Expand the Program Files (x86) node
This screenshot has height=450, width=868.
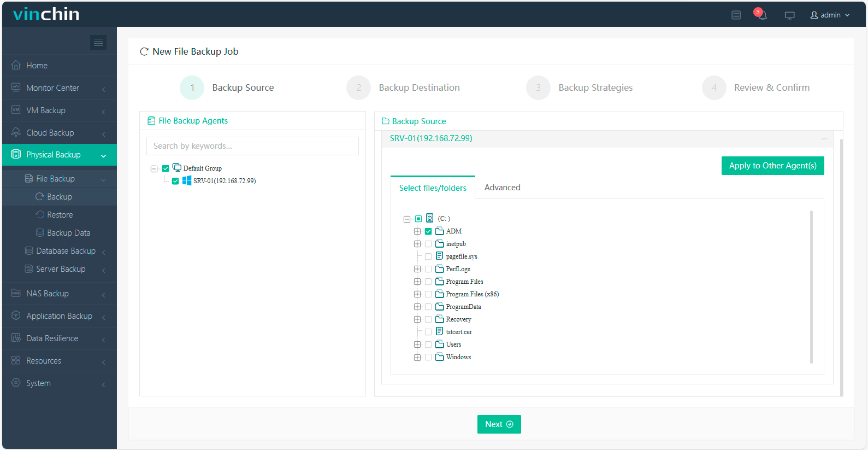[x=417, y=294]
